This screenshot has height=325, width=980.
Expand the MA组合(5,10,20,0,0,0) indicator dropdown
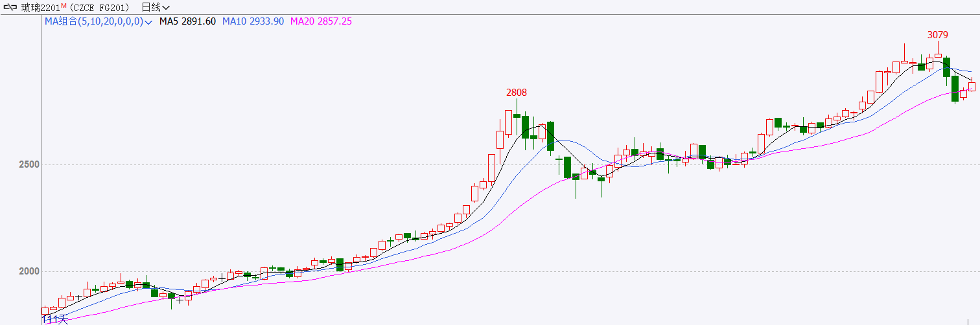(98, 21)
